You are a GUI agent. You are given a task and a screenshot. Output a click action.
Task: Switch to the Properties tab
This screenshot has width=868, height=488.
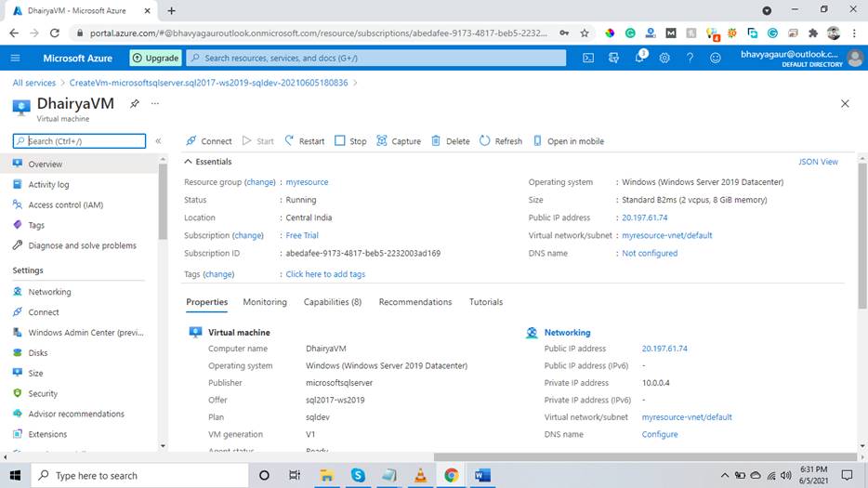pyautogui.click(x=206, y=302)
